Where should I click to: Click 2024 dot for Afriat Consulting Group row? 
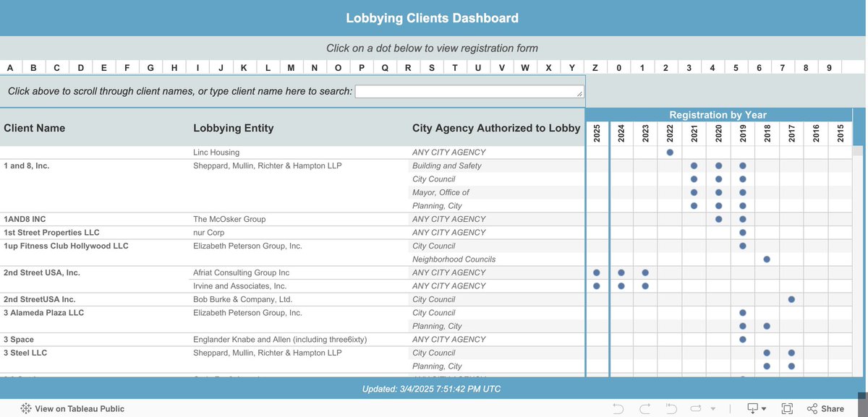[621, 272]
